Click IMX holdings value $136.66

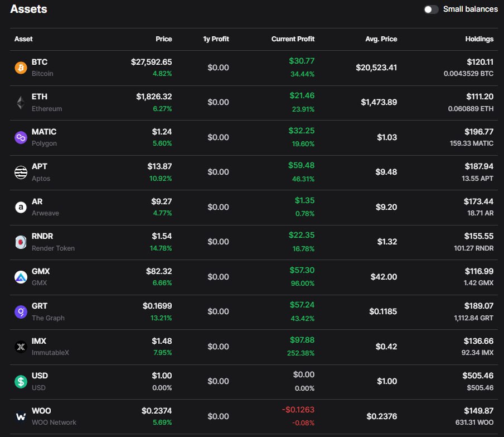[478, 341]
